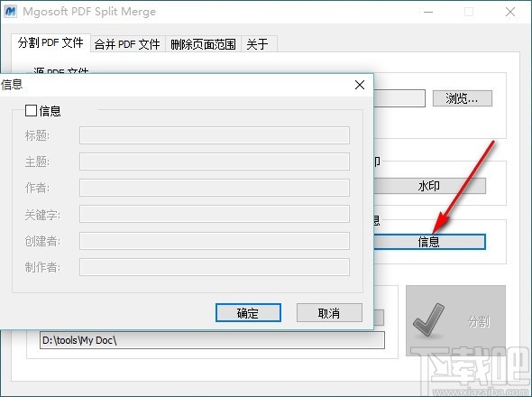Enable the 信息 checkbox in dialog
Image resolution: width=532 pixels, height=397 pixels.
[31, 110]
